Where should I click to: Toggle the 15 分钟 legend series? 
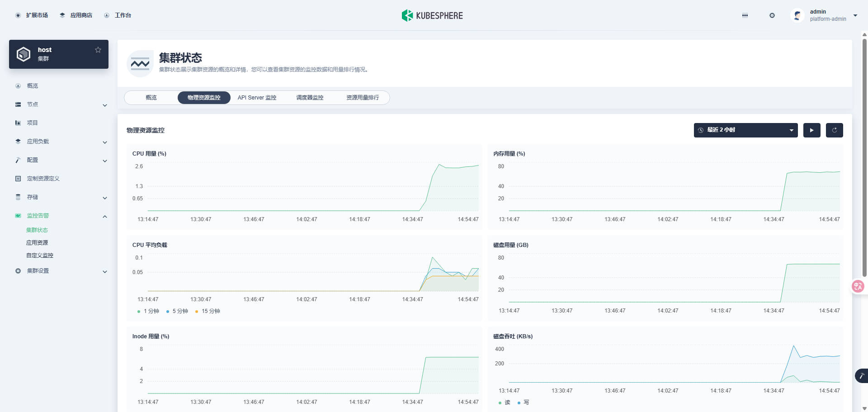tap(208, 311)
